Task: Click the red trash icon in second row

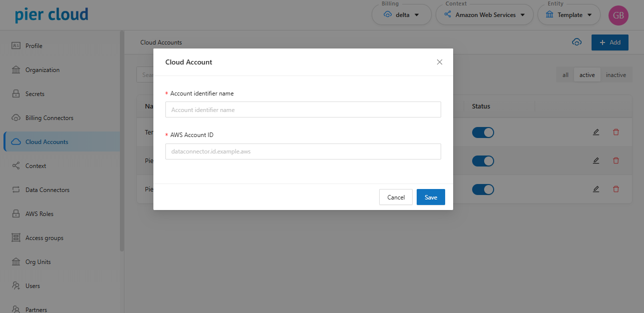Action: pyautogui.click(x=616, y=160)
